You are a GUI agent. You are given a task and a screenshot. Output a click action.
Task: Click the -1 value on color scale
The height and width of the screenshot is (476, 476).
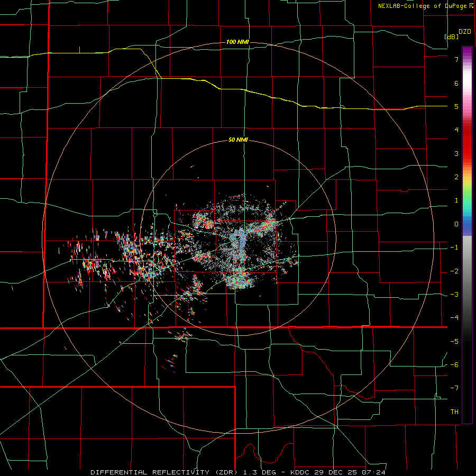(x=454, y=248)
